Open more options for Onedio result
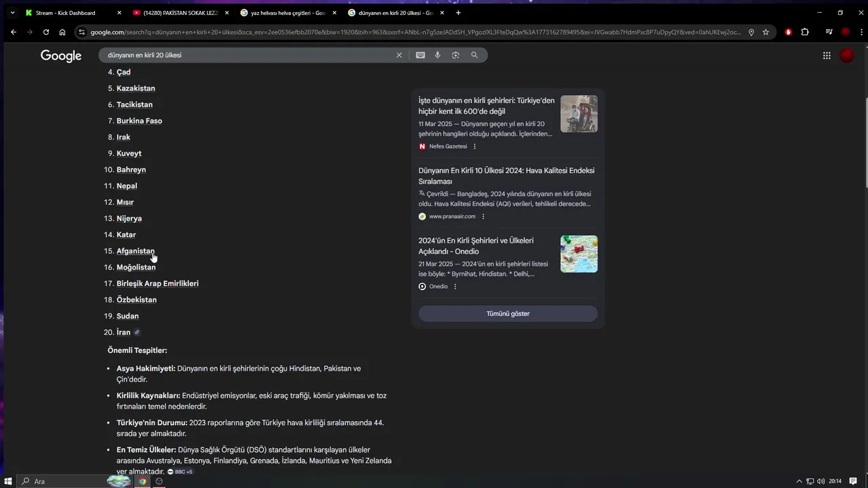The height and width of the screenshot is (488, 868). [x=455, y=287]
